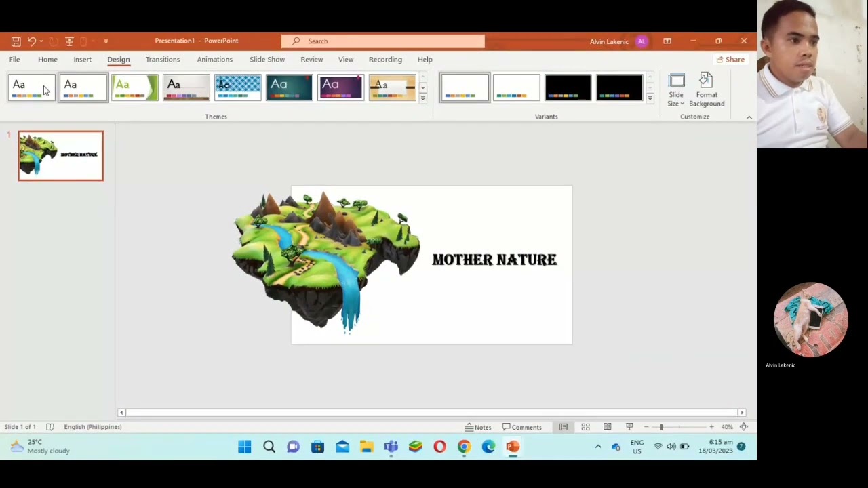Viewport: 868px width, 488px height.
Task: Switch to the Home tab
Action: 47,60
